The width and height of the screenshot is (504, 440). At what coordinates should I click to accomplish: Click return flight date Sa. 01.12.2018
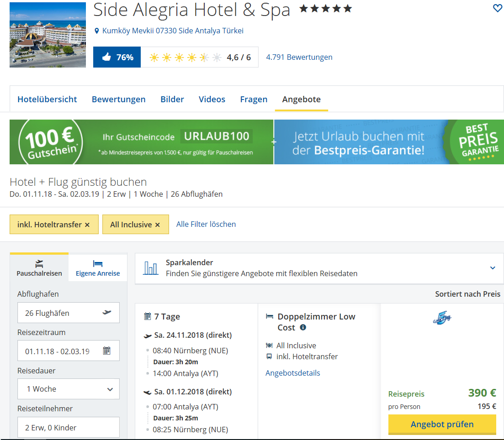tap(193, 392)
